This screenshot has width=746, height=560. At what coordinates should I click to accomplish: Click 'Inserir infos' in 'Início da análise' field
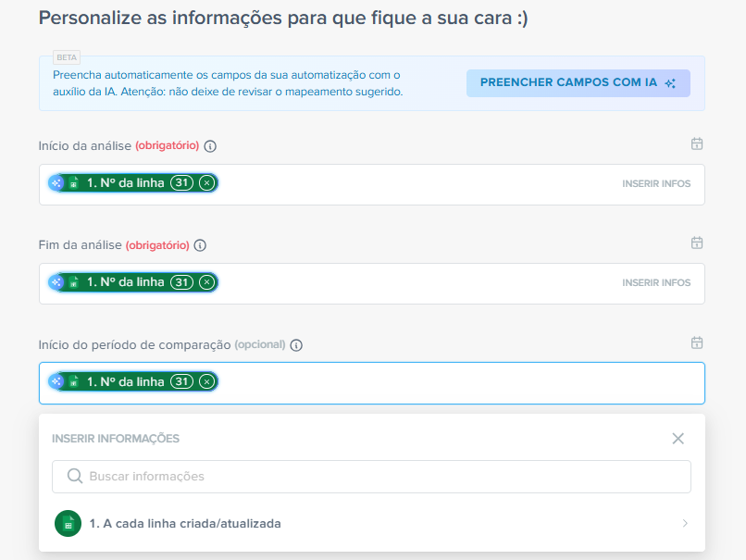[x=655, y=184]
